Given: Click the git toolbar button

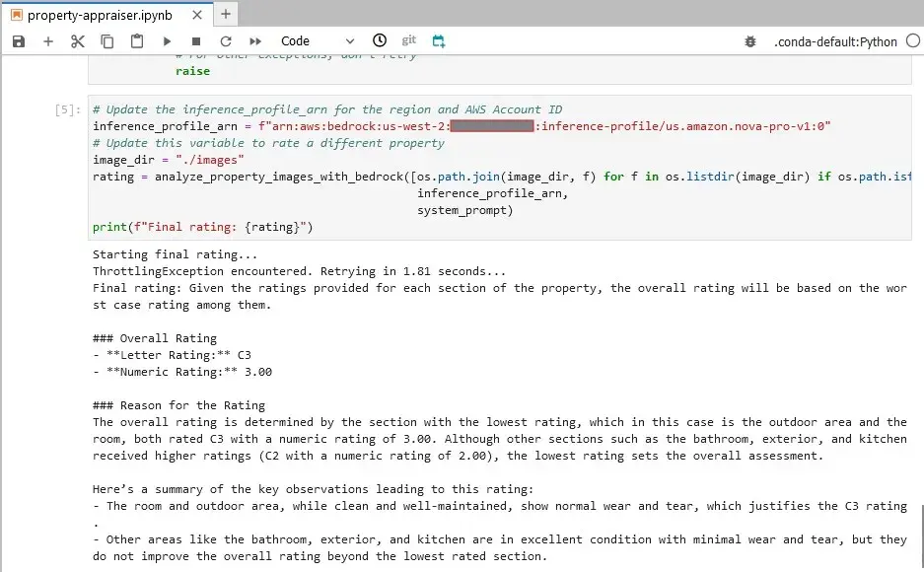Looking at the screenshot, I should pos(409,40).
